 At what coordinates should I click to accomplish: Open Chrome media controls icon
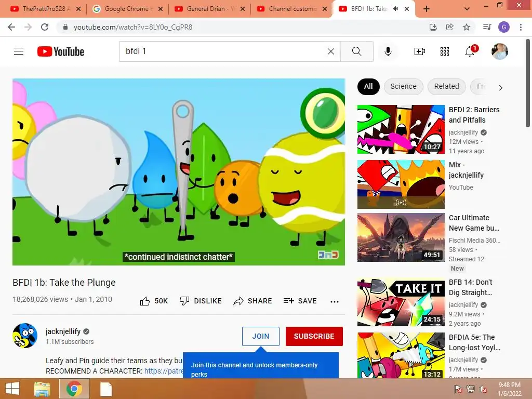pos(487,27)
